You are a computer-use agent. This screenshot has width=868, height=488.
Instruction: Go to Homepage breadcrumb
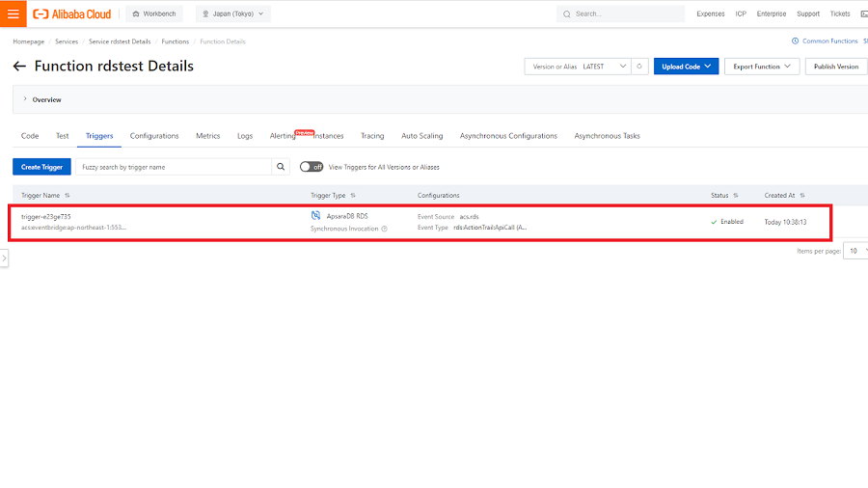point(29,41)
